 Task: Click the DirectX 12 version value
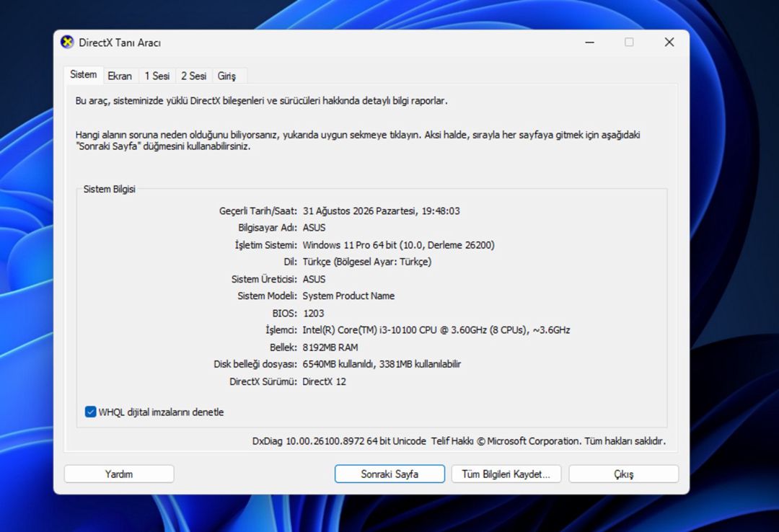pos(324,381)
